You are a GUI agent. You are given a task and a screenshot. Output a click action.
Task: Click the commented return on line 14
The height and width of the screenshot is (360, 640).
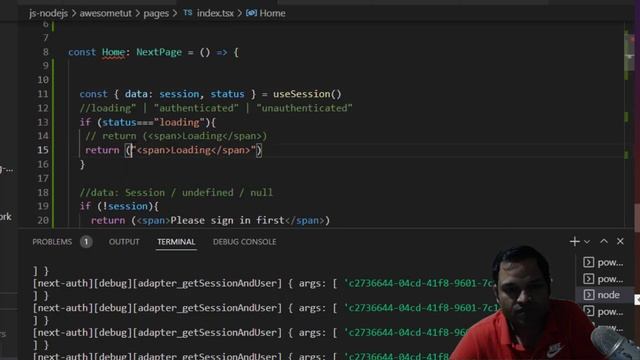point(176,136)
